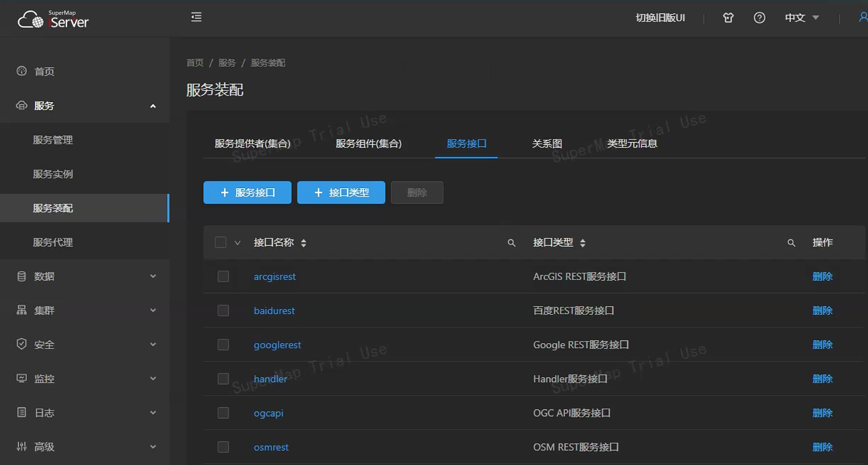Go to 服务 in the breadcrumb
Screen dimensions: 868x465
coord(227,63)
